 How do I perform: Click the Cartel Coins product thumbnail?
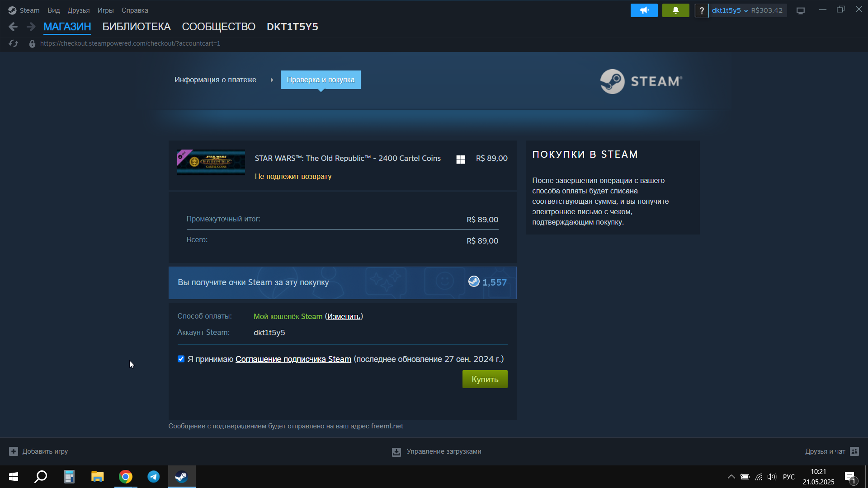click(211, 162)
